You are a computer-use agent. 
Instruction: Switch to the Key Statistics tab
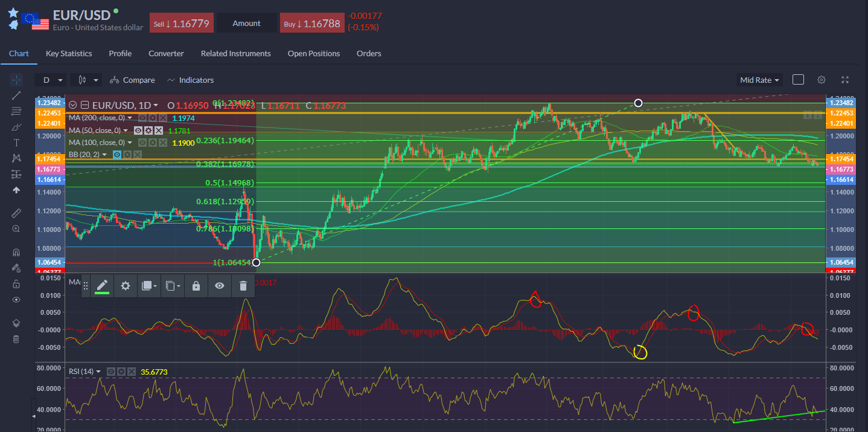(69, 53)
